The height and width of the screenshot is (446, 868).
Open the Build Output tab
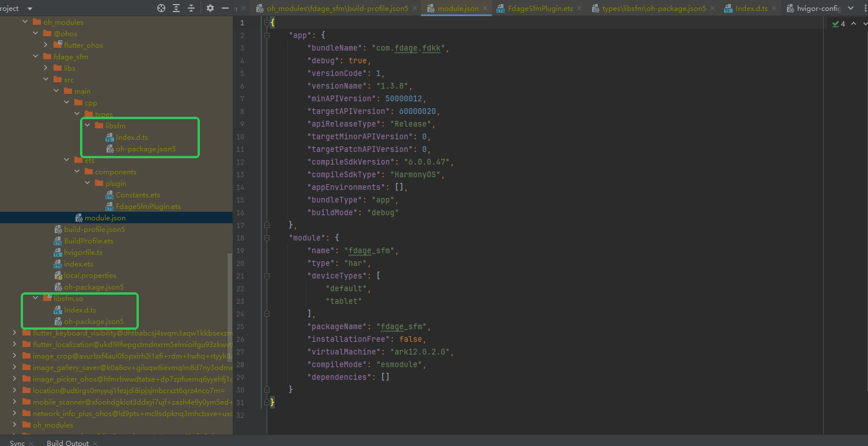tap(67, 443)
